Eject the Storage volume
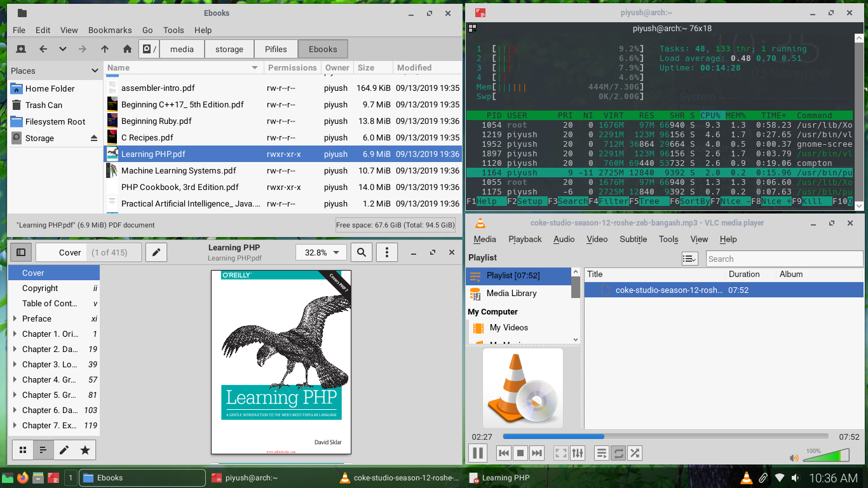This screenshot has height=488, width=868. coord(94,138)
